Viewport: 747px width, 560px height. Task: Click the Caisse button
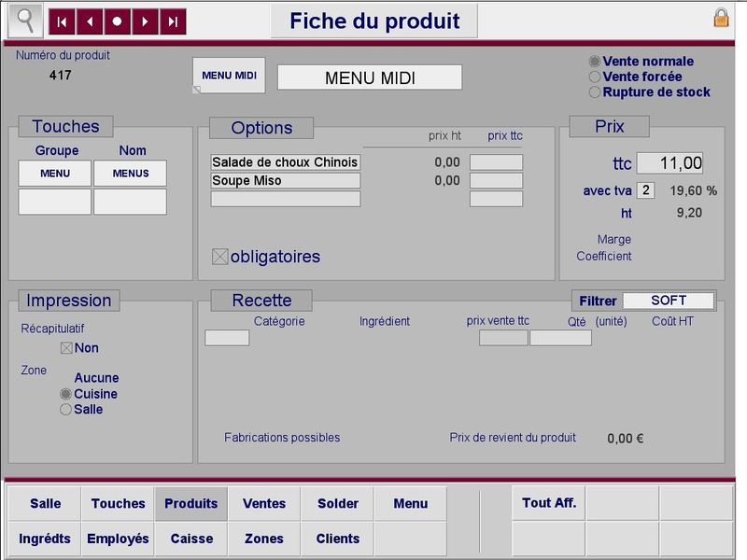click(x=191, y=539)
